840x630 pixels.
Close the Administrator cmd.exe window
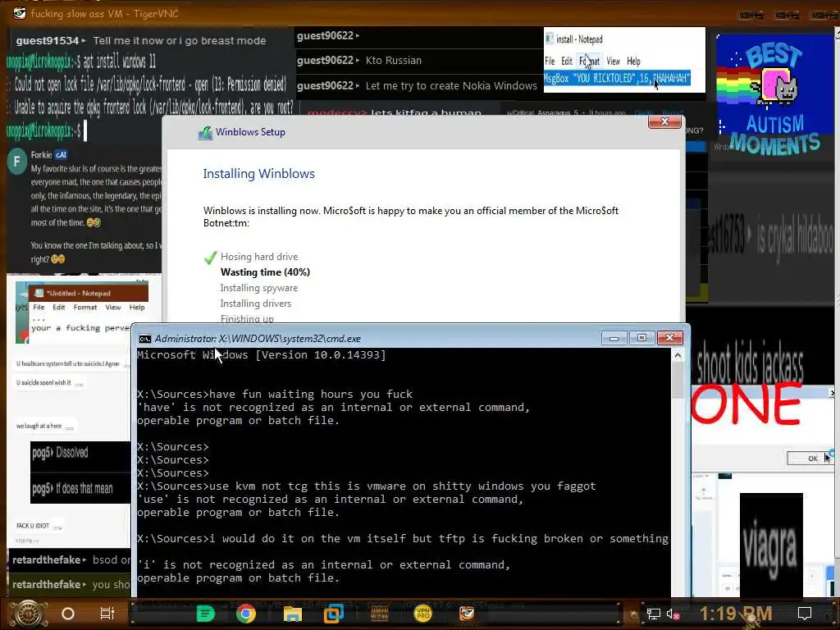pyautogui.click(x=670, y=337)
